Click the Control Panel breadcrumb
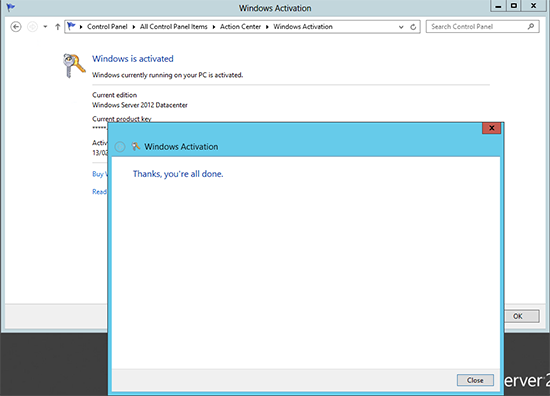The image size is (550, 396). pyautogui.click(x=107, y=27)
